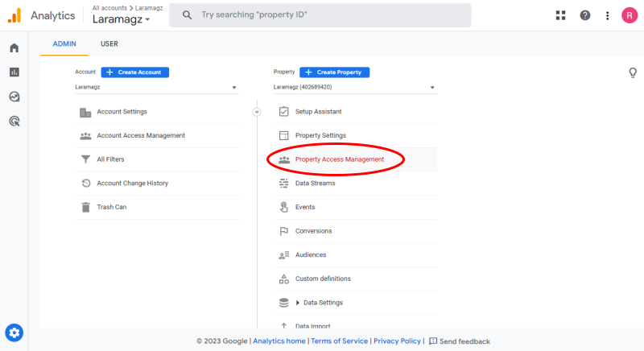The width and height of the screenshot is (644, 351).
Task: Click the Property Settings layout icon
Action: tap(284, 135)
